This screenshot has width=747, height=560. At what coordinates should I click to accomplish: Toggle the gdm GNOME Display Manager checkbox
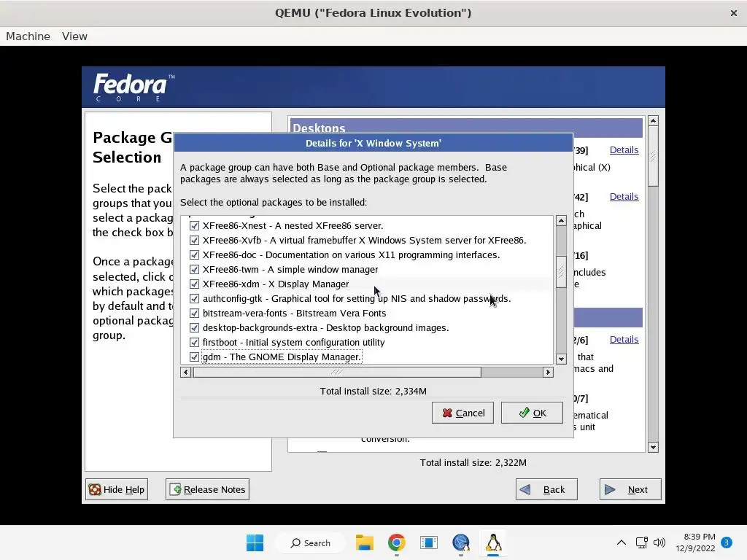tap(194, 357)
